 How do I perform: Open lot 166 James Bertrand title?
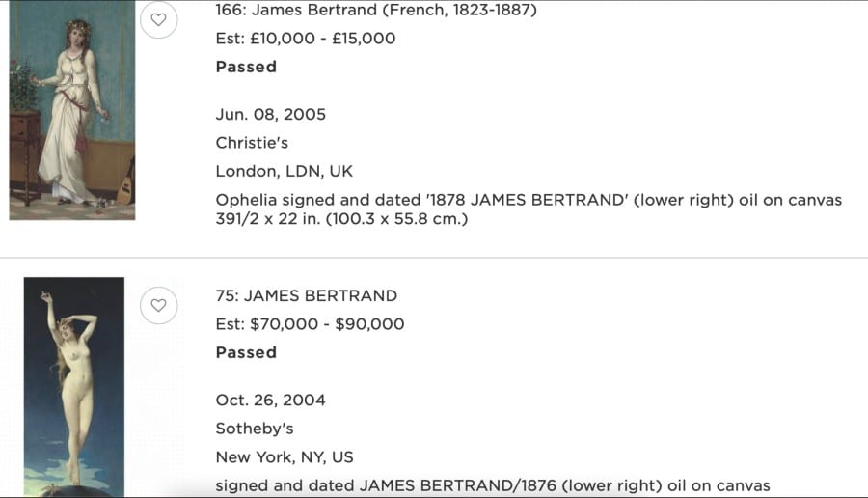376,10
